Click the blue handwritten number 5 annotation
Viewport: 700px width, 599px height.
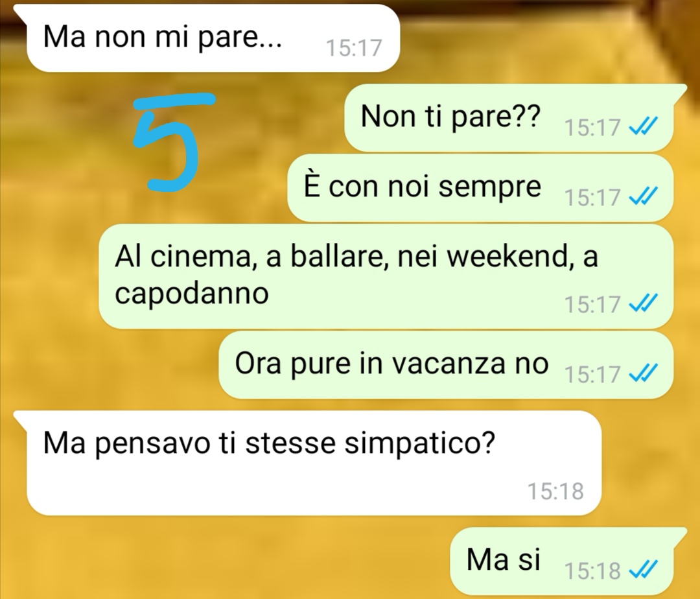(x=173, y=143)
